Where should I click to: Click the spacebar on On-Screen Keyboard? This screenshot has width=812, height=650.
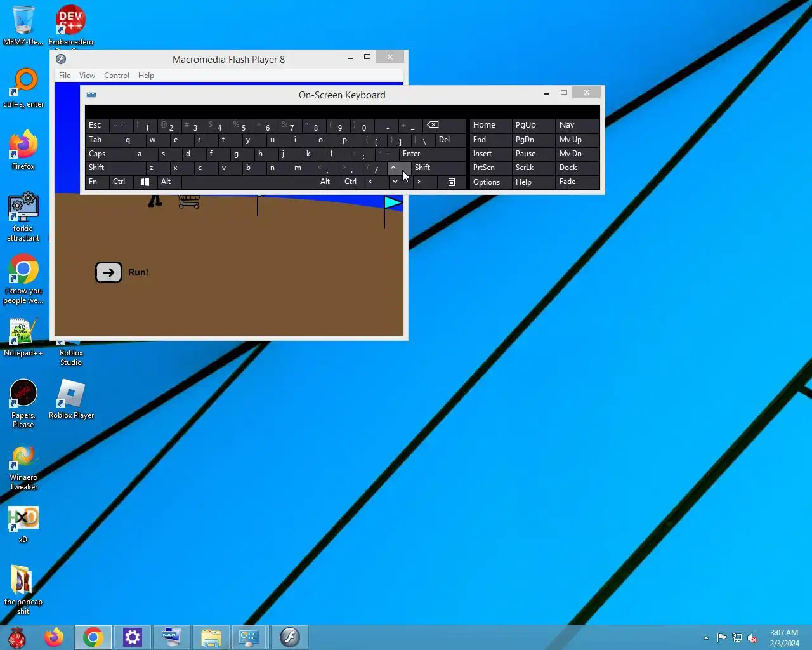pos(249,182)
